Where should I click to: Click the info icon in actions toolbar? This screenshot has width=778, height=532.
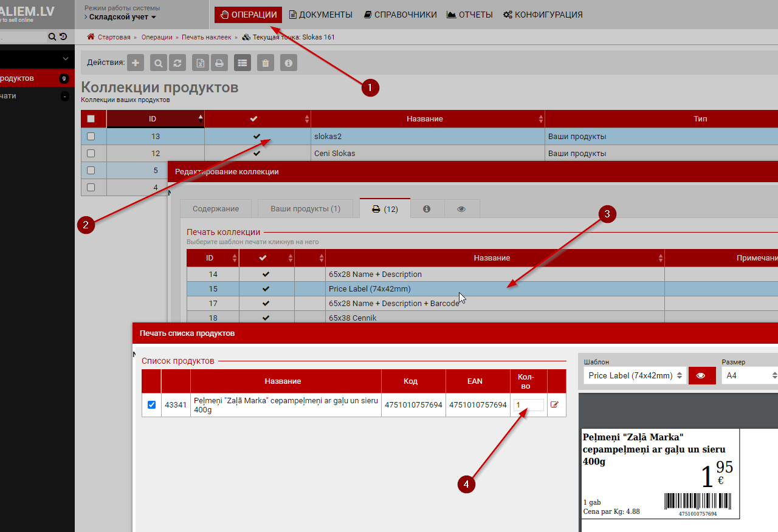(x=289, y=63)
